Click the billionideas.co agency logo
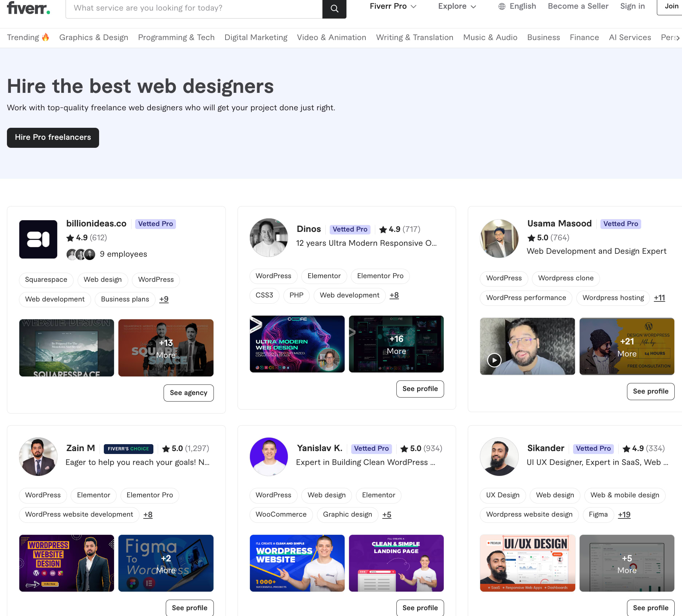This screenshot has width=682, height=616. pyautogui.click(x=38, y=239)
